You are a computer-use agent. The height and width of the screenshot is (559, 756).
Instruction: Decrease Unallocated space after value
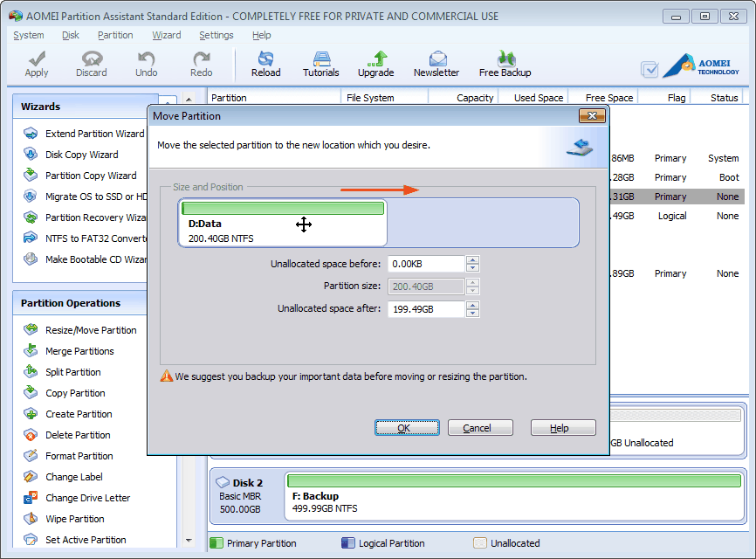click(x=473, y=313)
